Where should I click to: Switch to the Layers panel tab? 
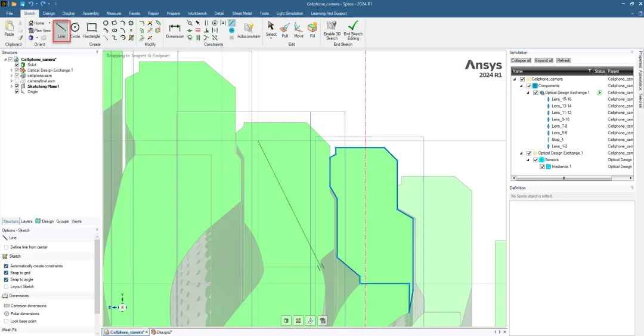(x=27, y=221)
